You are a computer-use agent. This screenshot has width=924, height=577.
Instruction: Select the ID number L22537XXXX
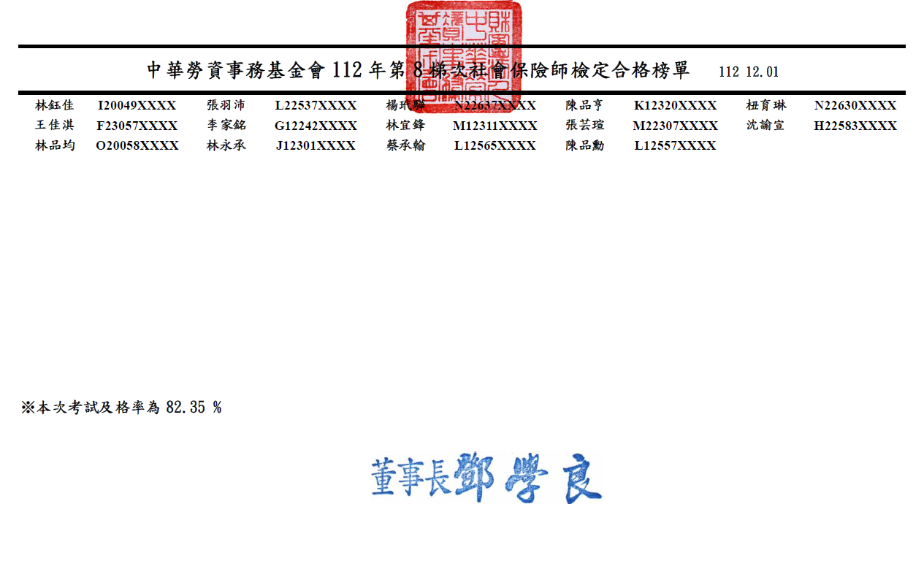[316, 105]
